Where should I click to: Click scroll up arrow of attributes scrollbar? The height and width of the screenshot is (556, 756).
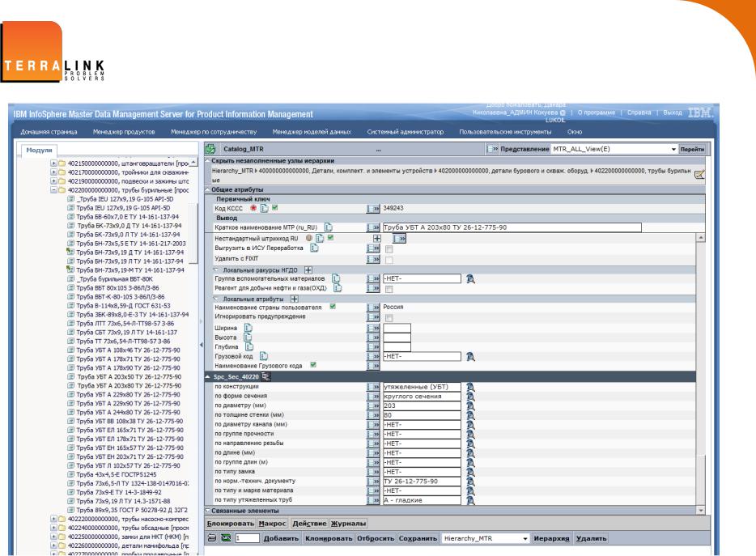700,238
